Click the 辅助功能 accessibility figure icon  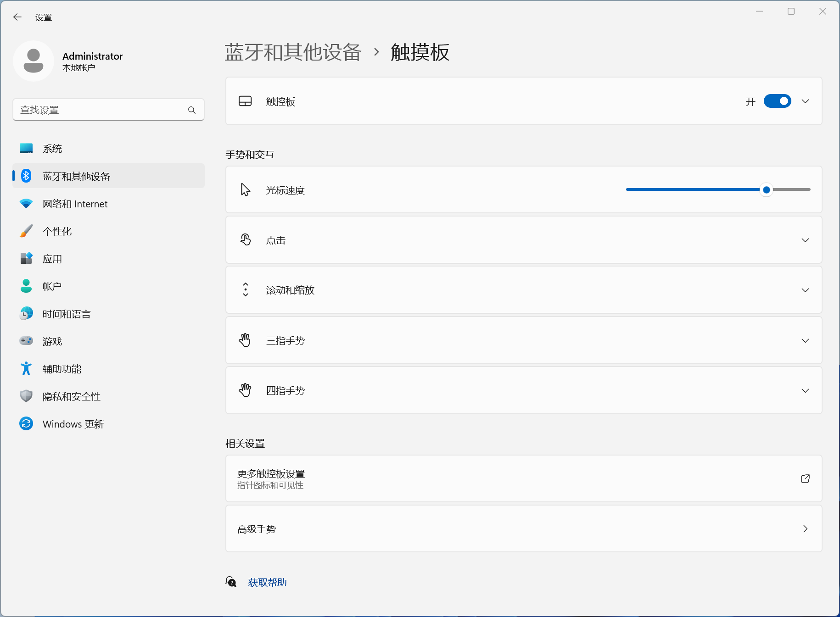tap(26, 369)
